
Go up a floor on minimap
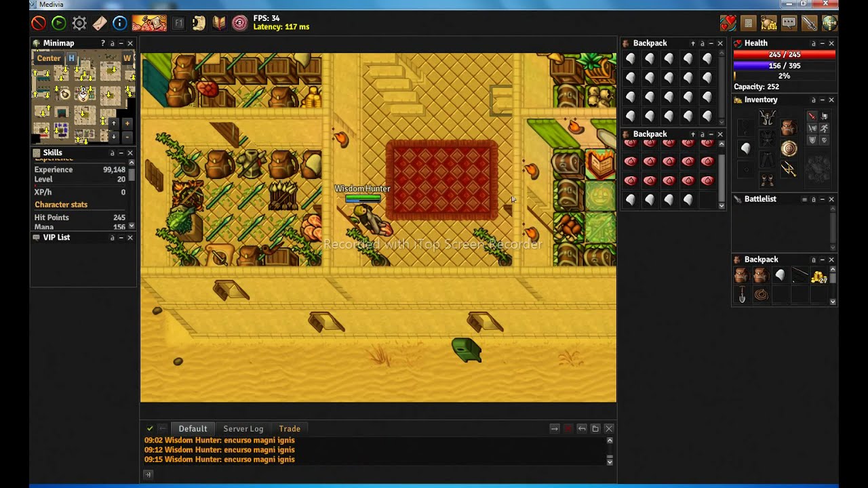click(113, 124)
